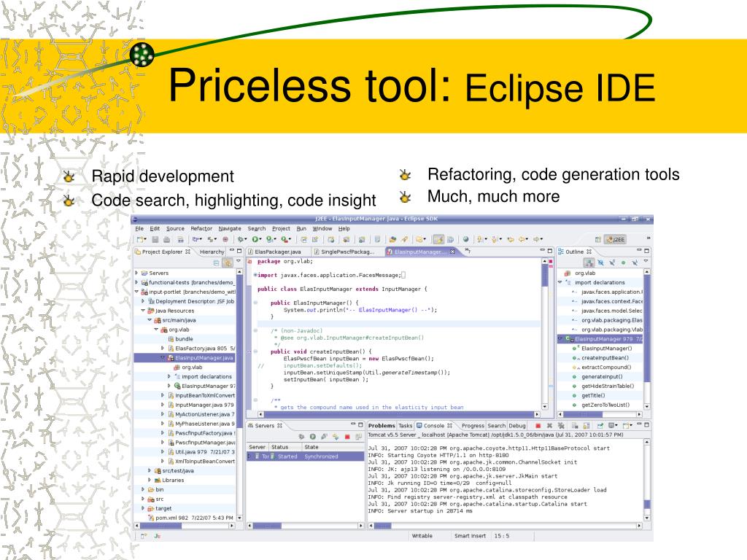The image size is (747, 560).
Task: Toggle Hide Local Types in Outline toolbar
Action: [635, 262]
